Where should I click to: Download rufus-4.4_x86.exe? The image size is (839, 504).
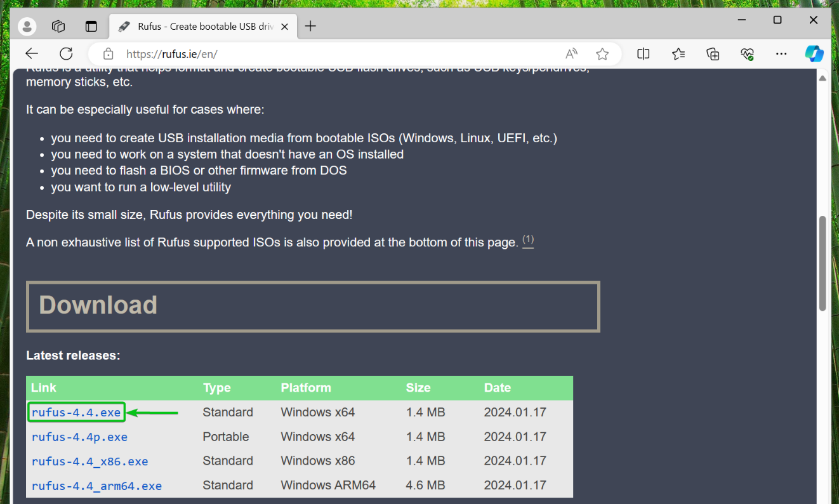(90, 461)
